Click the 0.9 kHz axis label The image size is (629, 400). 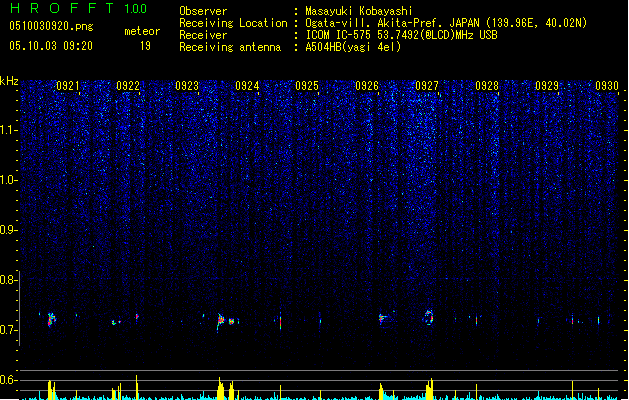tap(8, 230)
